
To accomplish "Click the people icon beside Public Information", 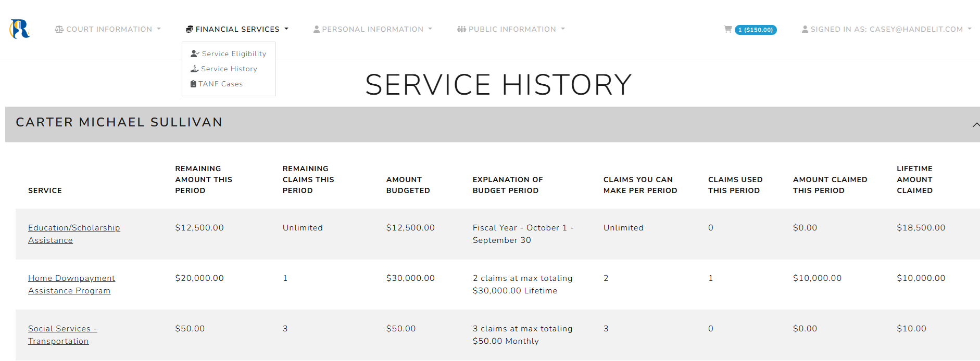I will point(461,30).
